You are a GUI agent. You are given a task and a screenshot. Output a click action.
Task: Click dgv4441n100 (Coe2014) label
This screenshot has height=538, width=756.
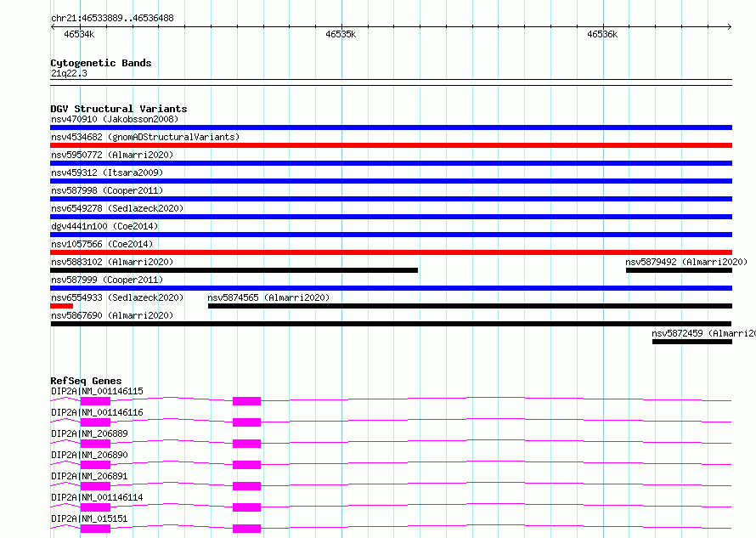104,226
